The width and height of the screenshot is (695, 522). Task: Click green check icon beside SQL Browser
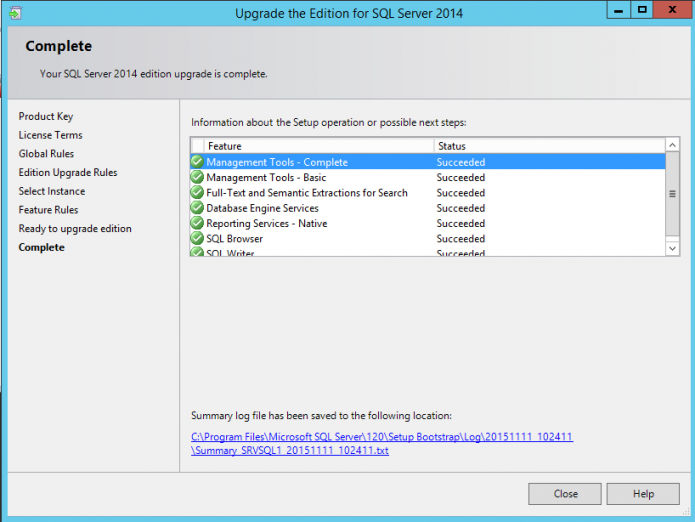pos(197,238)
